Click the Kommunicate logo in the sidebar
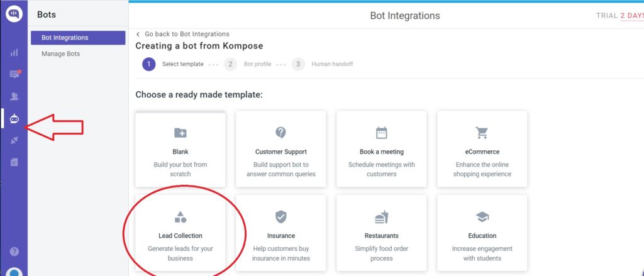The height and width of the screenshot is (276, 644). (14, 14)
